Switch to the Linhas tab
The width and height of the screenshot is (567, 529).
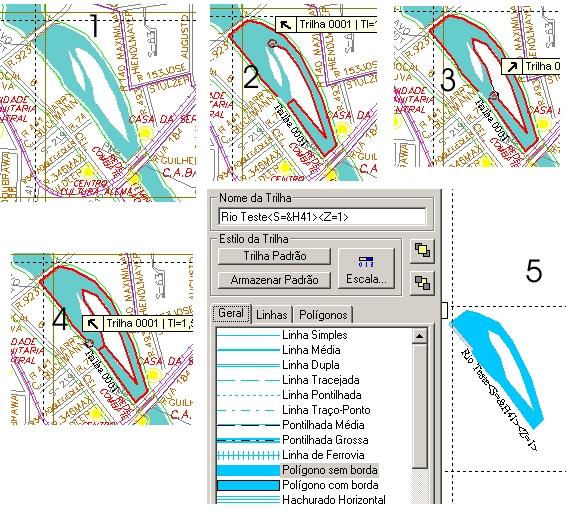point(272,315)
